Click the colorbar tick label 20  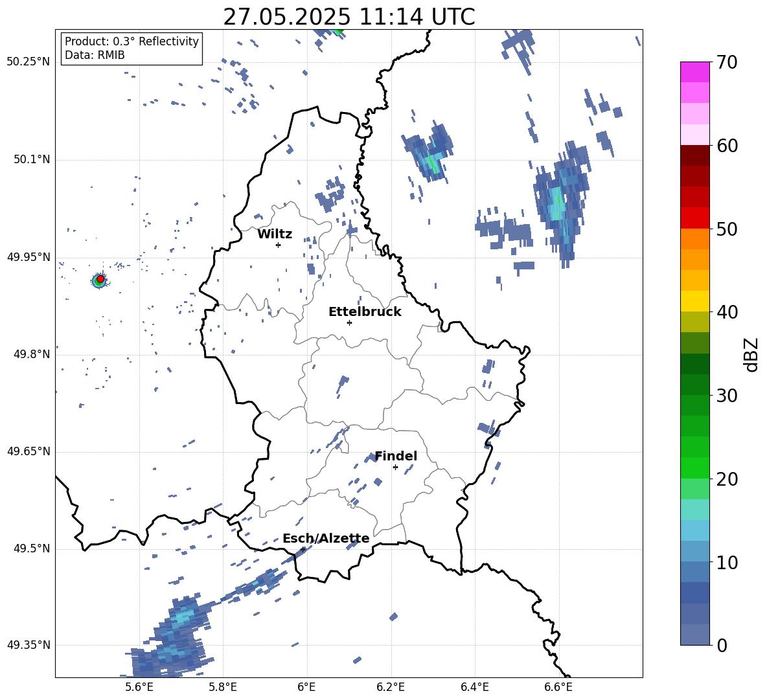tap(727, 479)
